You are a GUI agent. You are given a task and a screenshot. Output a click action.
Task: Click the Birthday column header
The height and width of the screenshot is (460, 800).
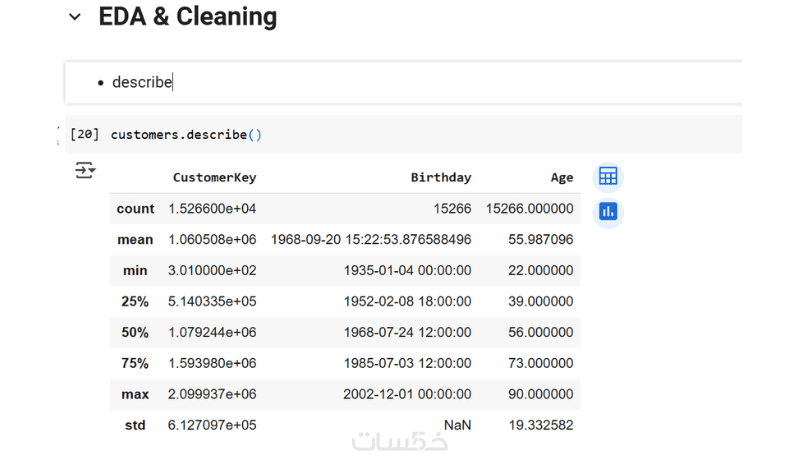(440, 178)
